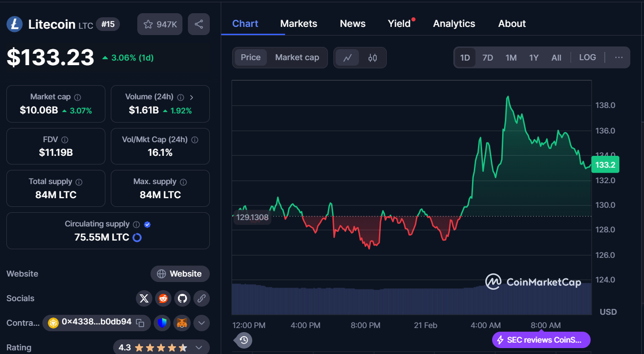644x354 pixels.
Task: Click the 3.06% (1d) change
Action: (128, 58)
